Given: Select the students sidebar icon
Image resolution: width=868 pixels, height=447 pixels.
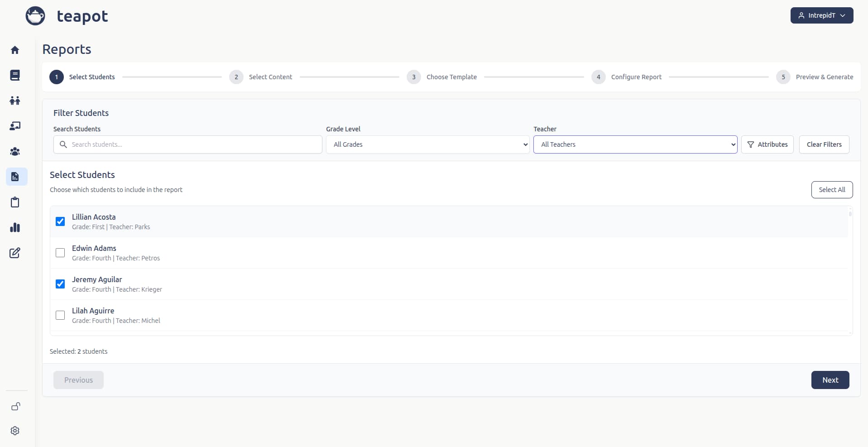Looking at the screenshot, I should 15,101.
